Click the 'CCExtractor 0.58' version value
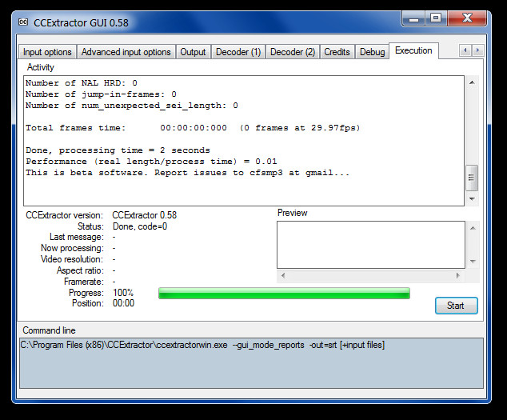This screenshot has height=420, width=507. click(145, 215)
